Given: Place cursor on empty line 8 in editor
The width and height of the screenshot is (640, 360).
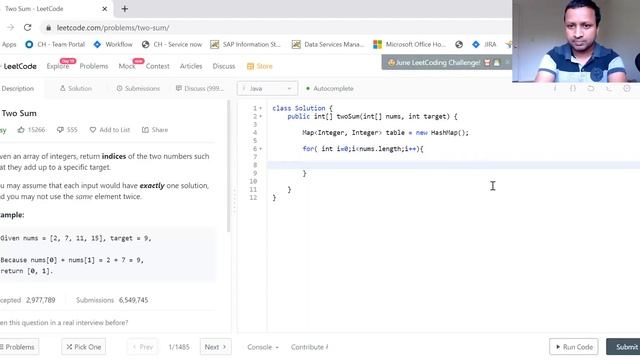Looking at the screenshot, I should (453, 165).
